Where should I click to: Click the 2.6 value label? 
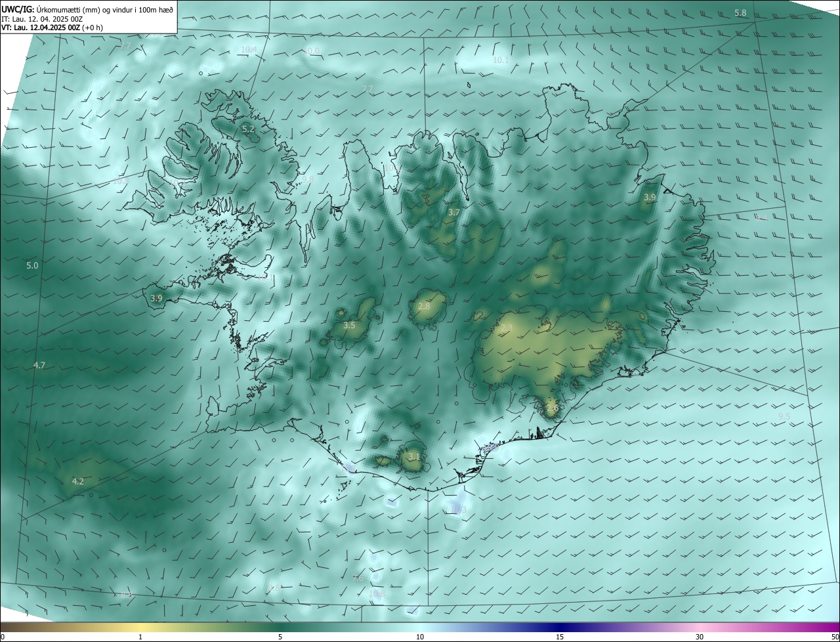(x=552, y=408)
